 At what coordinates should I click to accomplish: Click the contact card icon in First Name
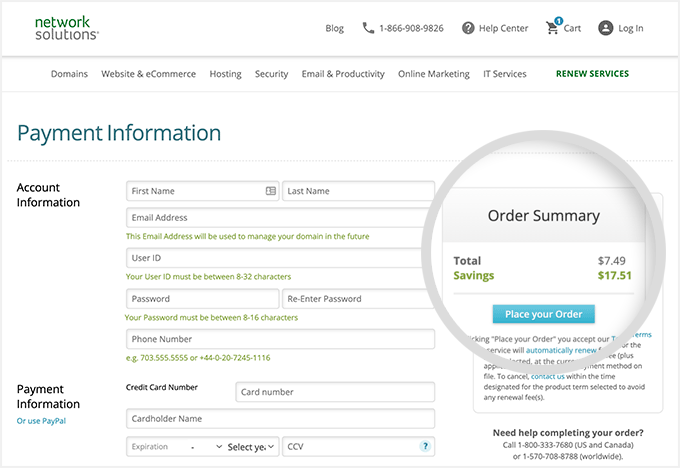click(270, 191)
